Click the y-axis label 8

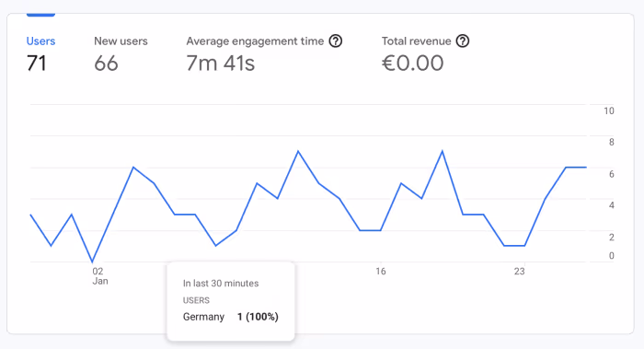tap(612, 142)
